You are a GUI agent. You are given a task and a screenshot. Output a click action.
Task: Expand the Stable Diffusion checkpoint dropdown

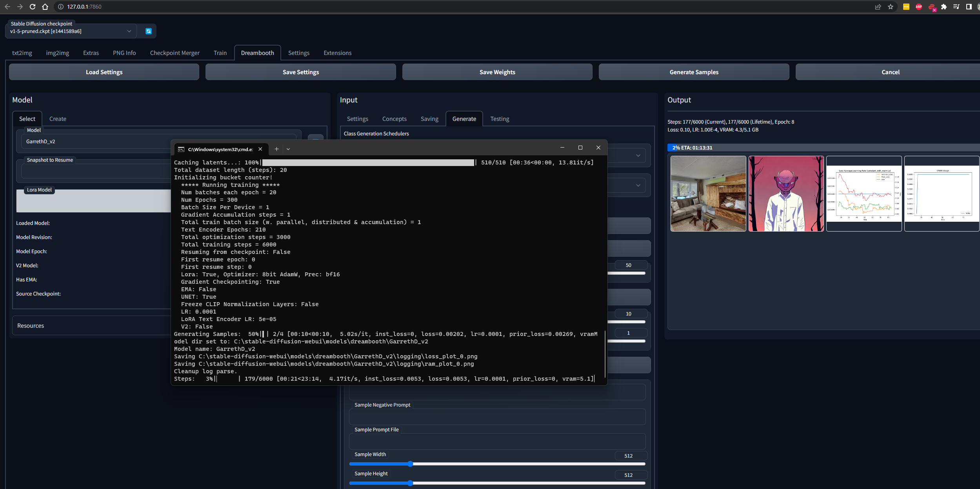(x=129, y=31)
